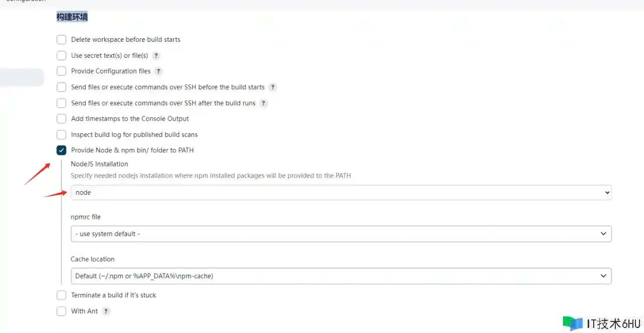644x333 pixels.
Task: Enable the With Ant checkbox
Action: 61,311
